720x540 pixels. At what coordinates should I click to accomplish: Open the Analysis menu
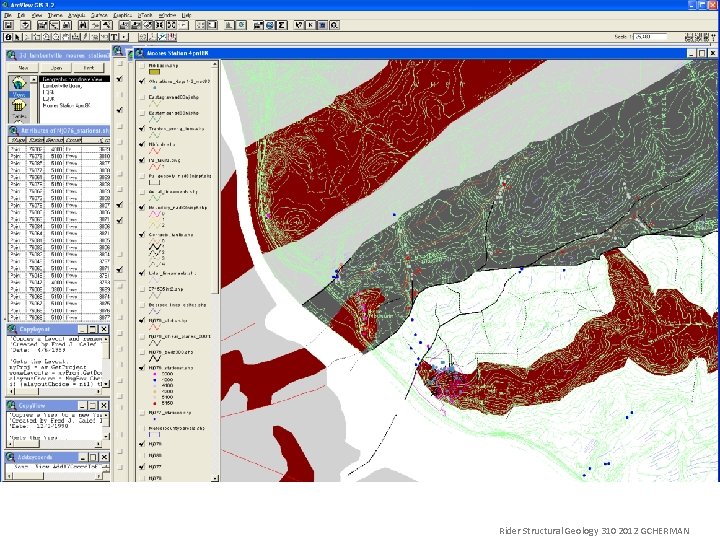coord(76,15)
